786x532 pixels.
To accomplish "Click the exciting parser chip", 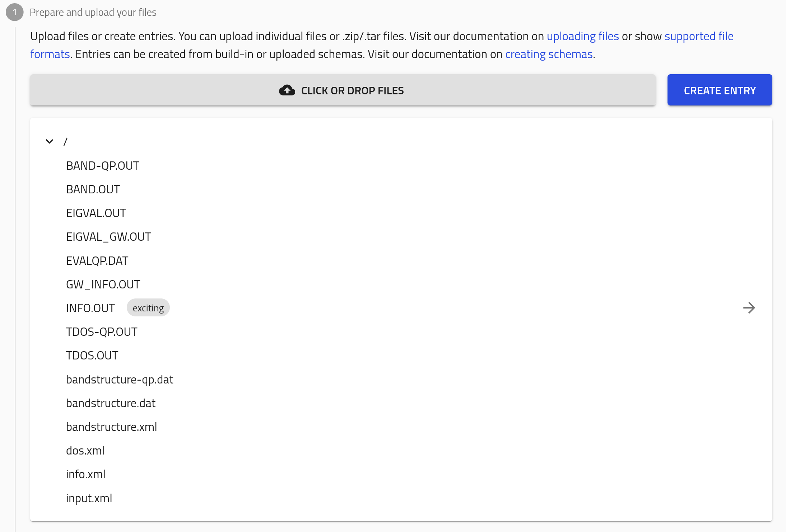I will [148, 308].
